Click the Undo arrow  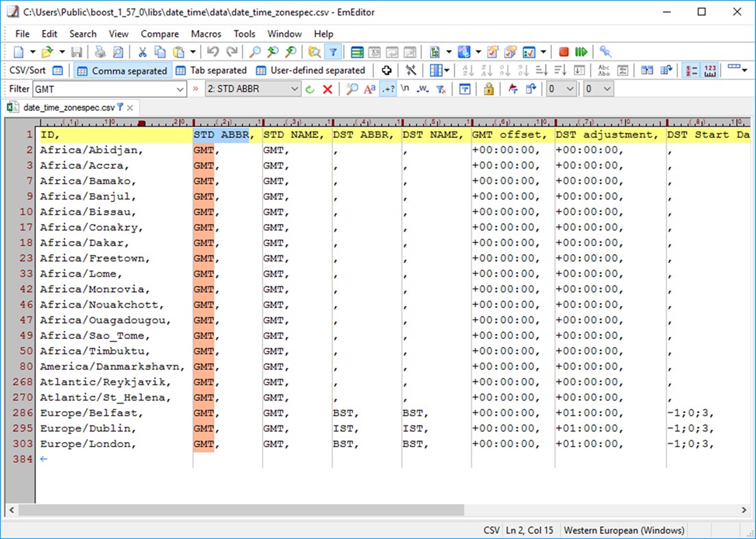[x=212, y=51]
